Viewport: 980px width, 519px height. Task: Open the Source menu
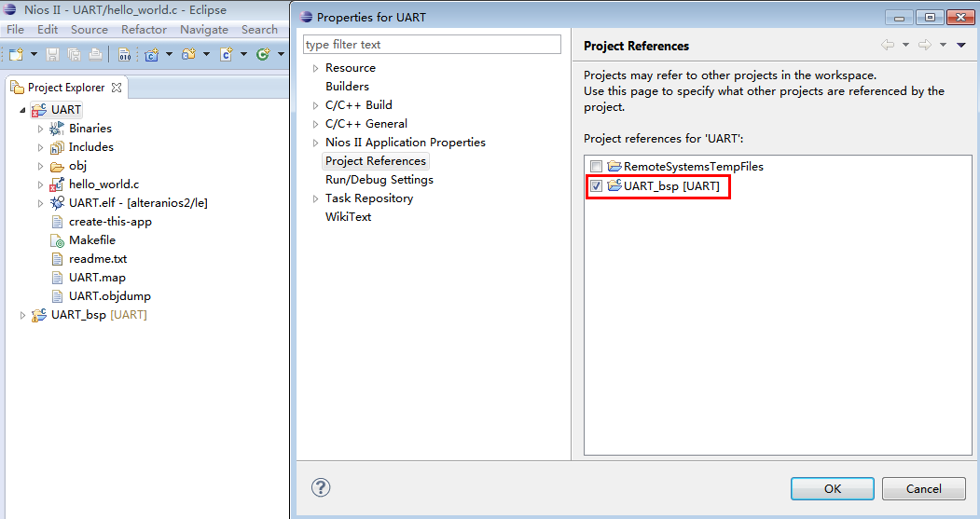pyautogui.click(x=90, y=30)
